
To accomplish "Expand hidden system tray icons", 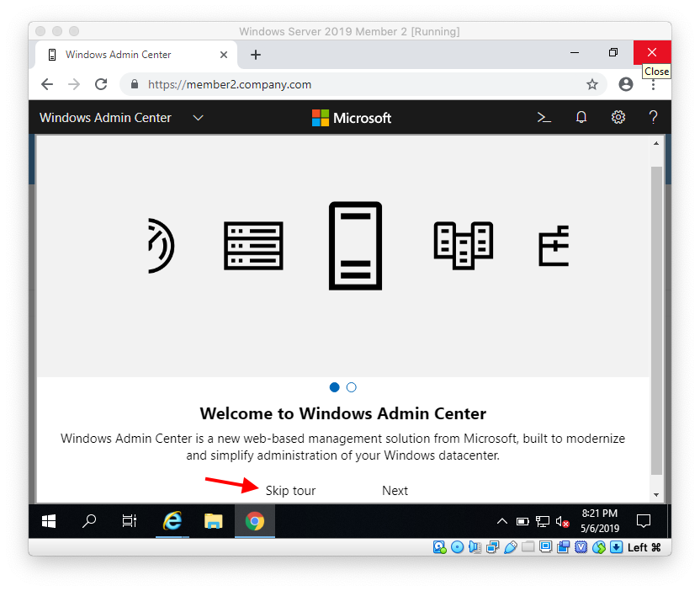I will [502, 521].
